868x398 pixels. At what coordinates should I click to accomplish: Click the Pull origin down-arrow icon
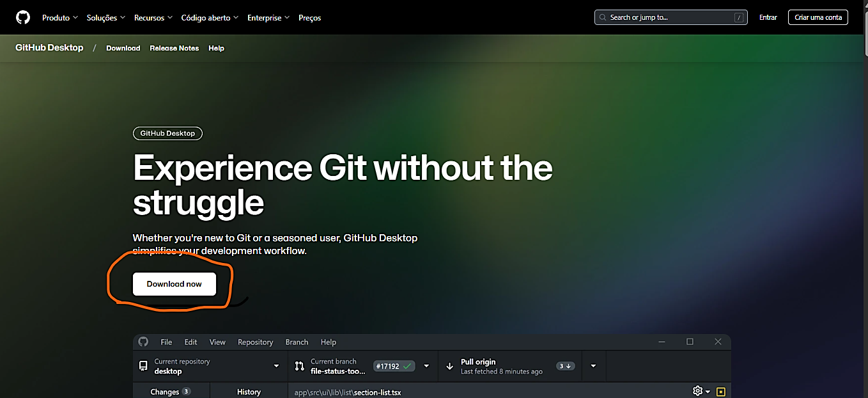click(449, 366)
